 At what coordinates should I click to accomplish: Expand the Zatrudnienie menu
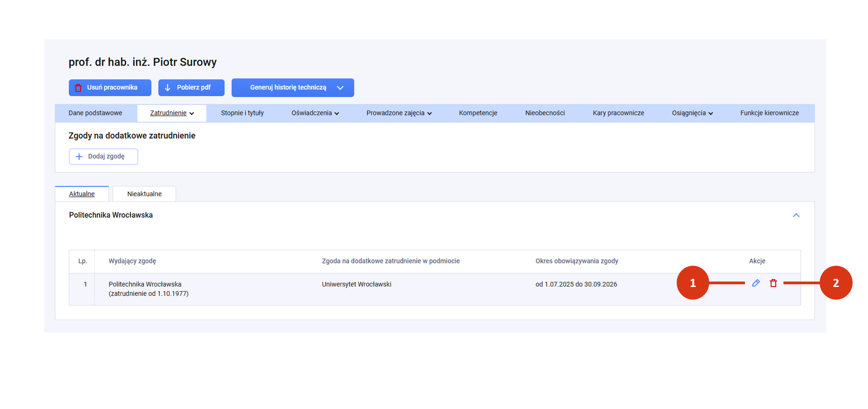(172, 113)
